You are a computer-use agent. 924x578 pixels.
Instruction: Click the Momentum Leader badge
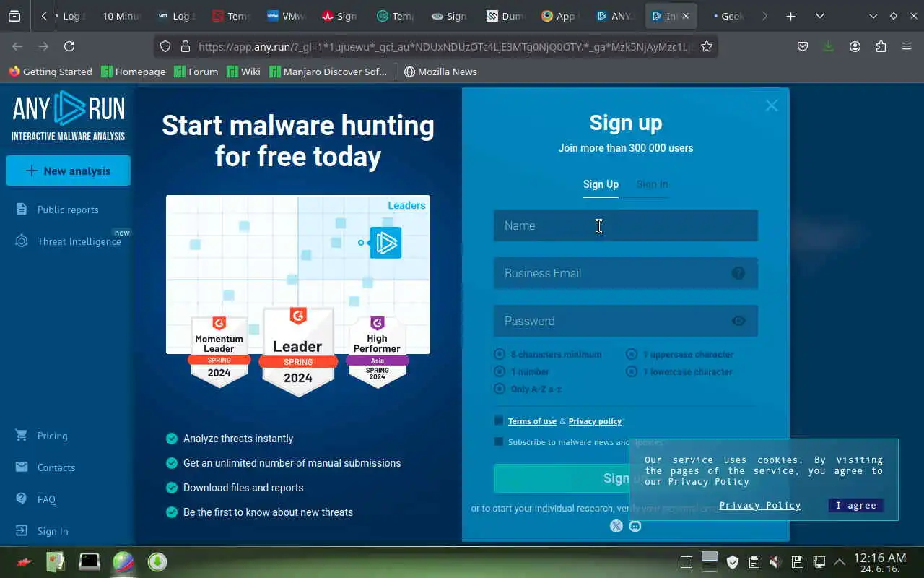coord(219,351)
